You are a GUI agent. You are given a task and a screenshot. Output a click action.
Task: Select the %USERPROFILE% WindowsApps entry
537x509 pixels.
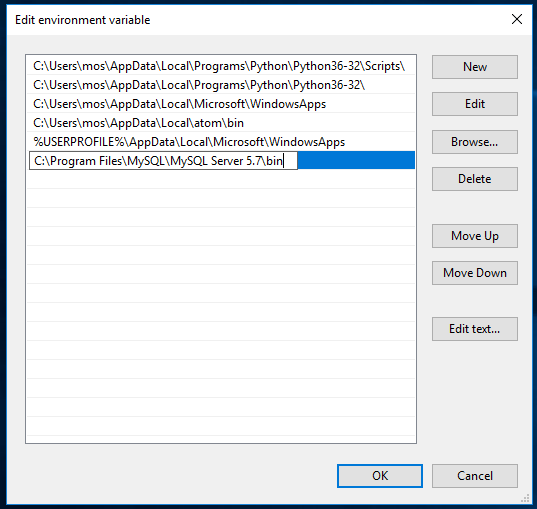point(221,142)
